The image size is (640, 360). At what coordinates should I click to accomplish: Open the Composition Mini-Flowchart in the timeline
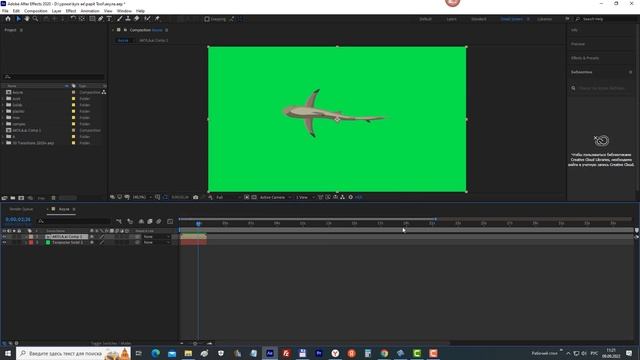point(119,221)
